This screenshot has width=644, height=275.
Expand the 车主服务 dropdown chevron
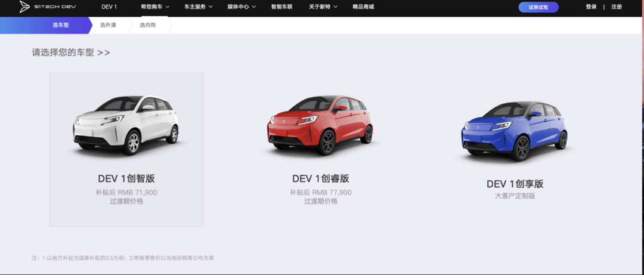[210, 7]
